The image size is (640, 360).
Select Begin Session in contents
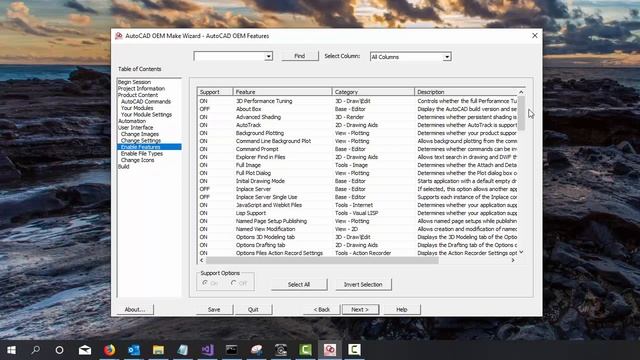pyautogui.click(x=134, y=82)
